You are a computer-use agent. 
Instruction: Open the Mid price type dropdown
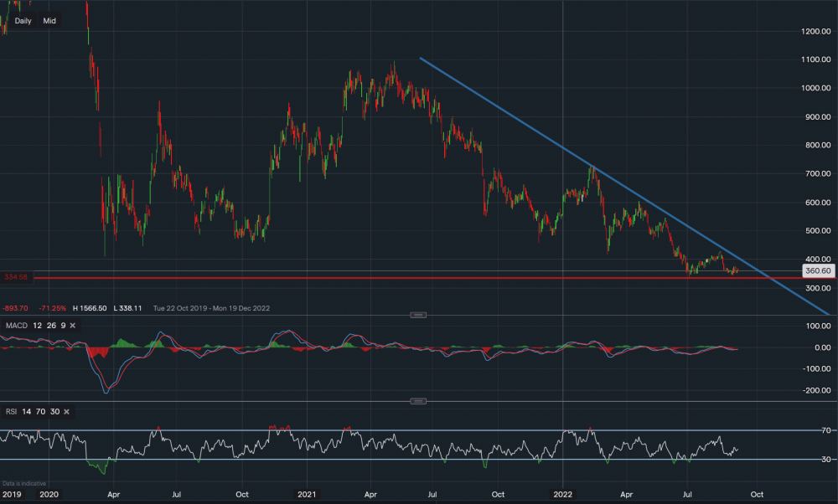pyautogui.click(x=49, y=20)
